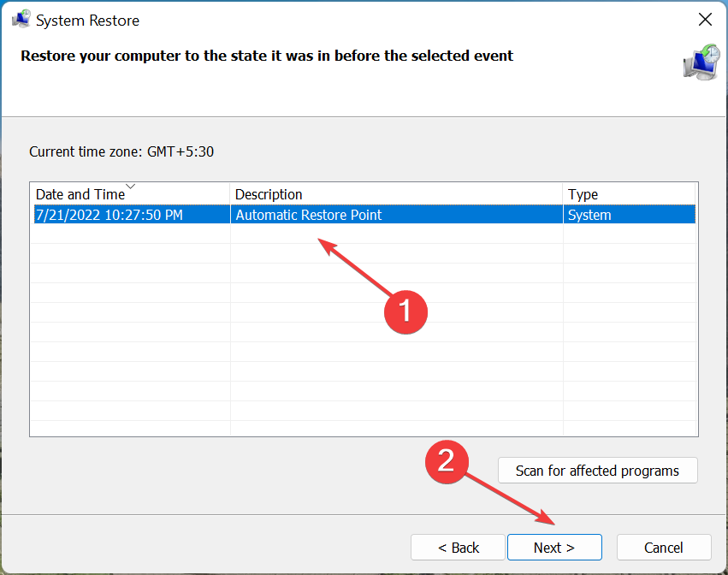
Task: Click the Description column header
Action: coord(396,194)
